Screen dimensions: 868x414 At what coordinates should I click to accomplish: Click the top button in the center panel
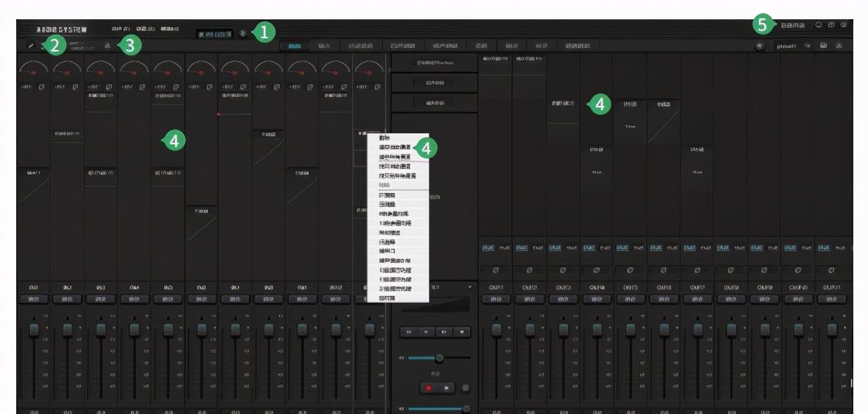click(435, 63)
